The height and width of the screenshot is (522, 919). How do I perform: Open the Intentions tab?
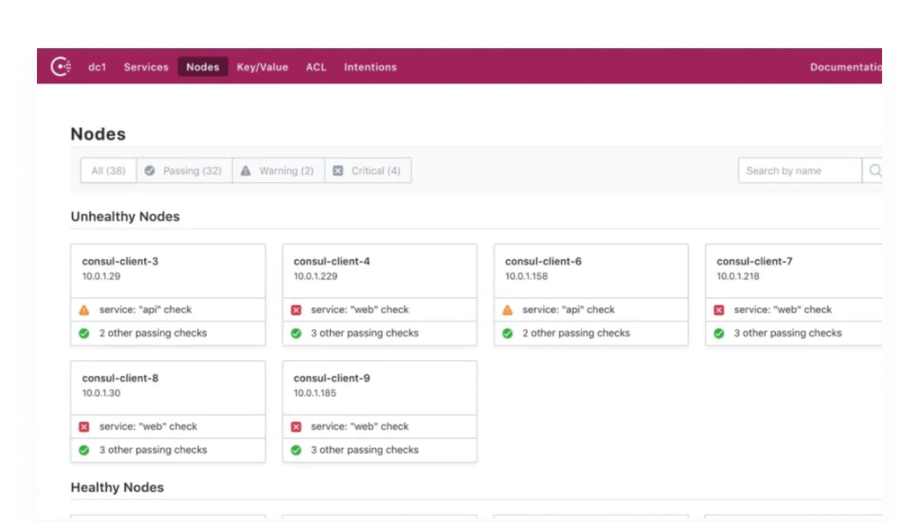click(x=370, y=67)
